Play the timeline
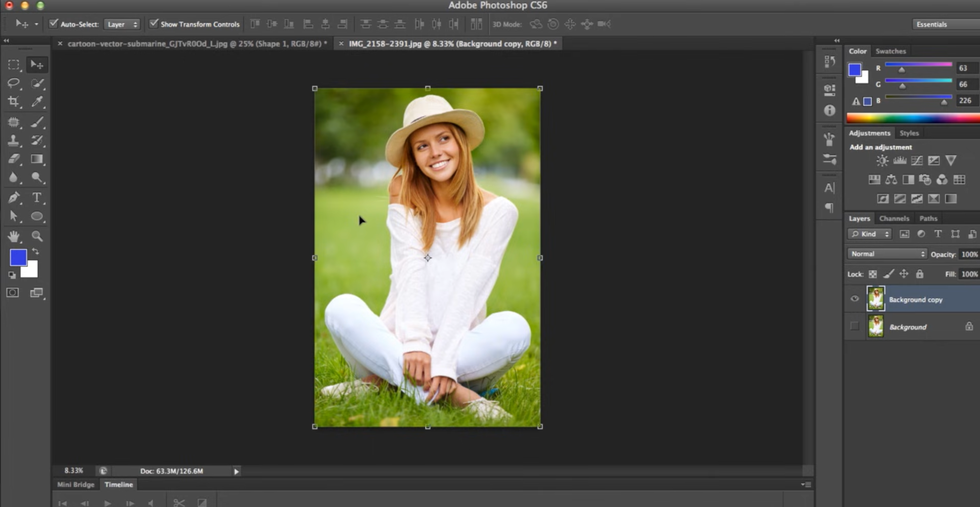980x507 pixels. (x=108, y=503)
